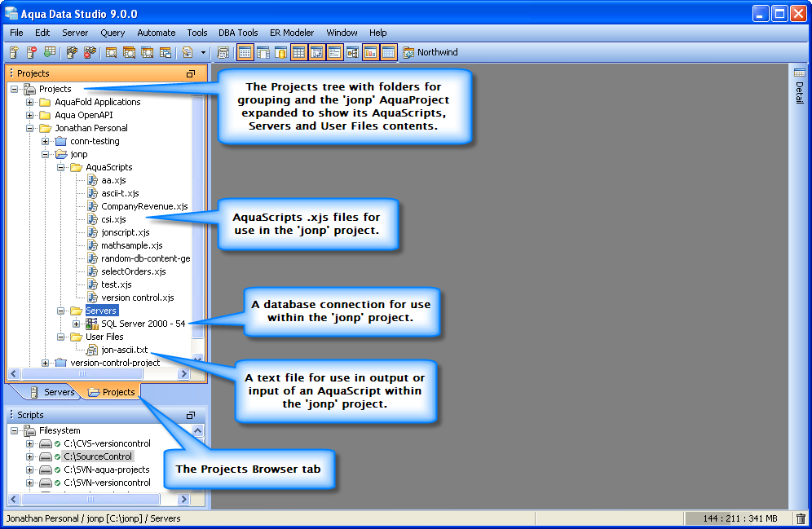Select the jonscript.xjs file

click(x=126, y=232)
